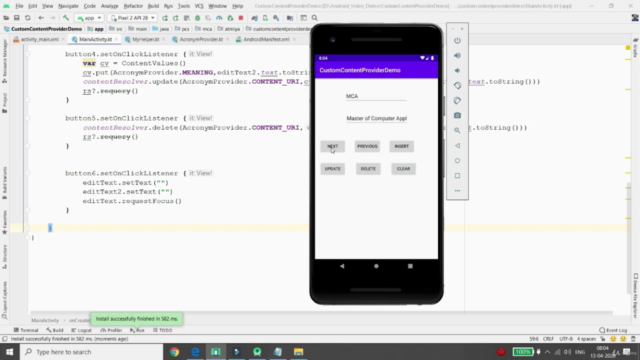Image resolution: width=640 pixels, height=360 pixels.
Task: Open File Explorer from the taskbar
Action: 298,352
